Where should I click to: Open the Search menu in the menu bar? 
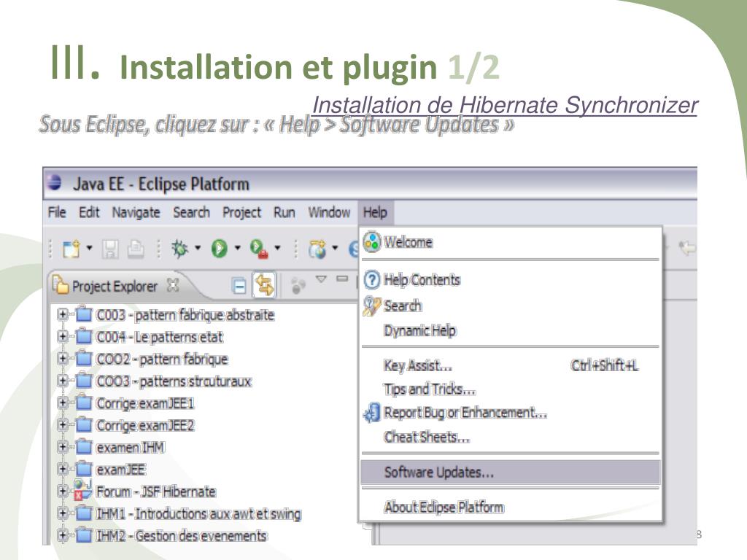point(191,212)
